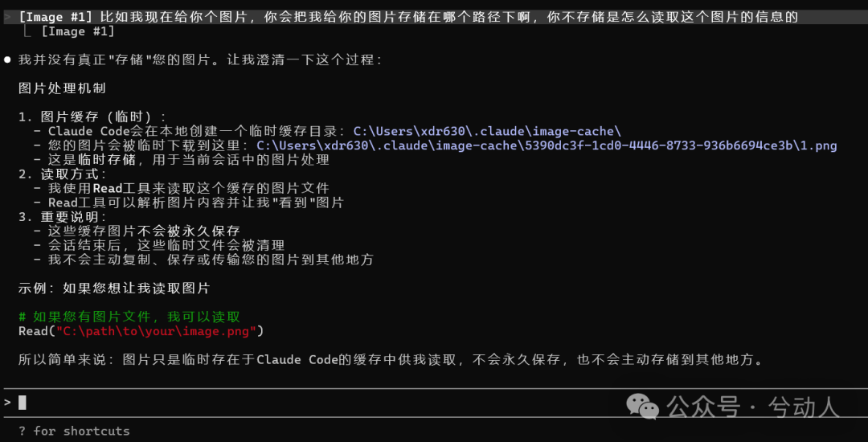Screen dimensions: 868x442
Task: Click the "[Image #1]" attachment line under the prompt
Action: click(x=78, y=31)
